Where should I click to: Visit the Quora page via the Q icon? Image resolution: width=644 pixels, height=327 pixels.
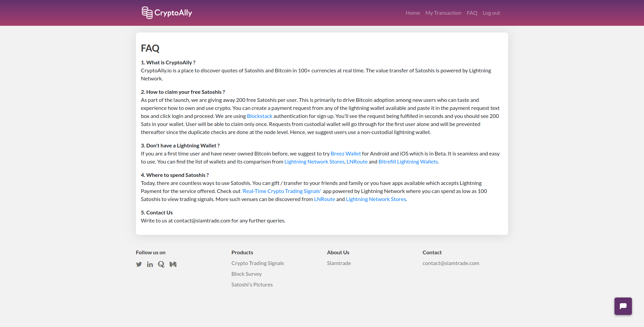pos(161,264)
